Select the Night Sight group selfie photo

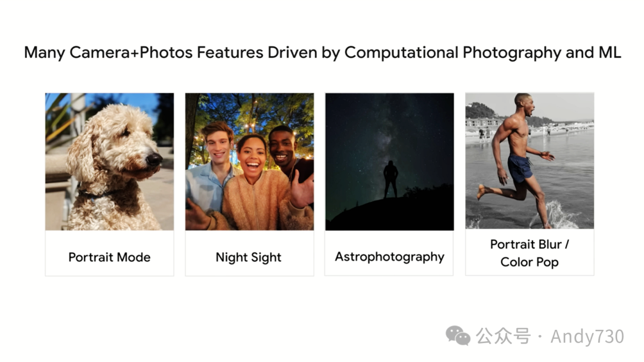tap(249, 161)
